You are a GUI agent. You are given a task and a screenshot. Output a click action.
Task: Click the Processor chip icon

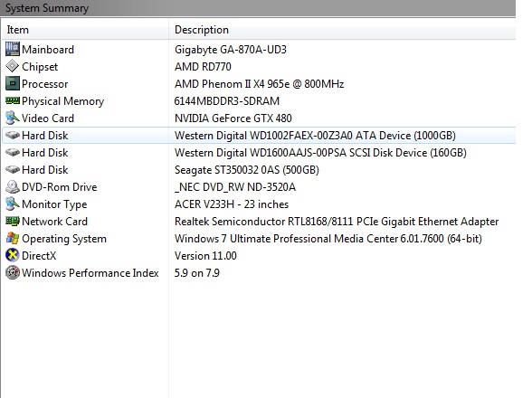(x=13, y=83)
